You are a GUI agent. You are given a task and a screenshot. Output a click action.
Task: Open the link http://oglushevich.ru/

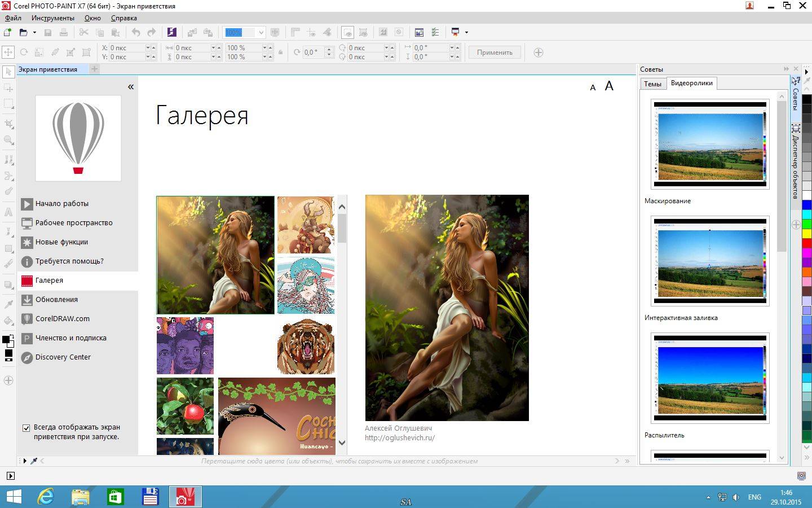point(400,437)
